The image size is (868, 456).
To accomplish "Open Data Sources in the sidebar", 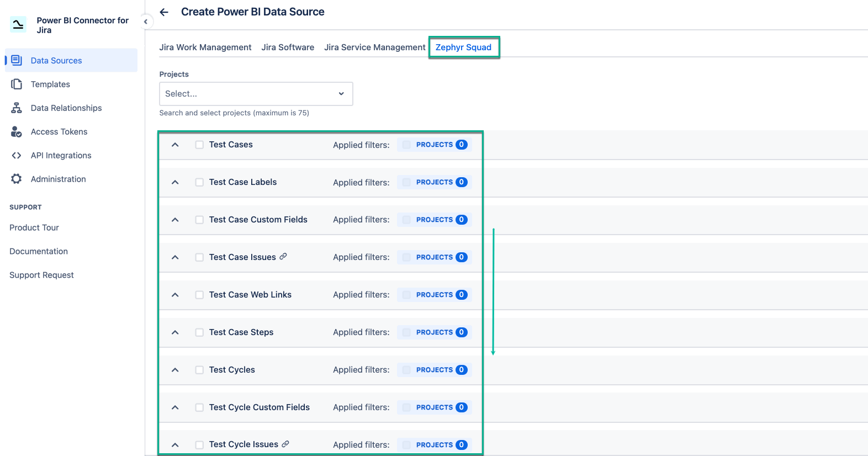I will tap(71, 60).
